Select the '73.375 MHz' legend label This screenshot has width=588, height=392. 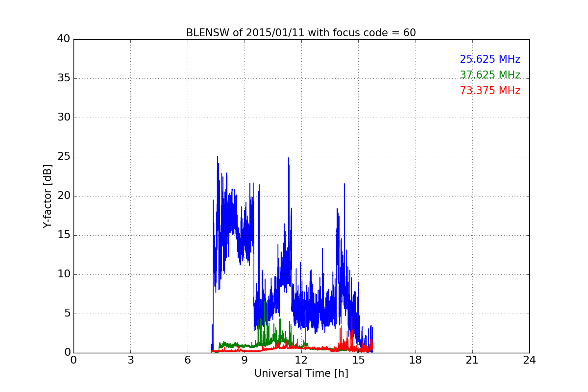click(x=490, y=91)
